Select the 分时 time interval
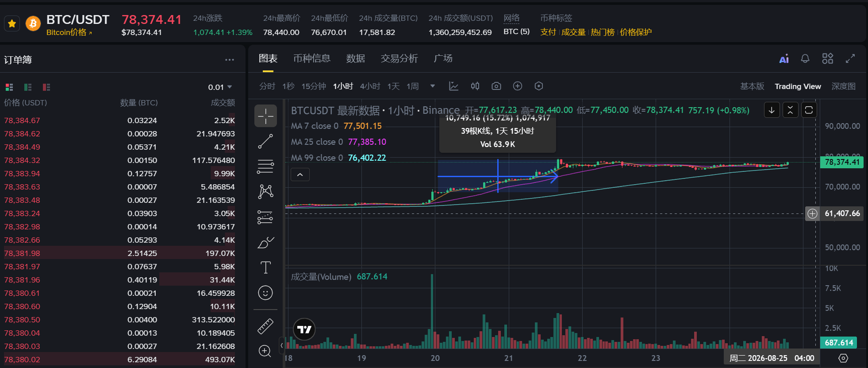Screen dimensions: 868x368 tap(267, 86)
